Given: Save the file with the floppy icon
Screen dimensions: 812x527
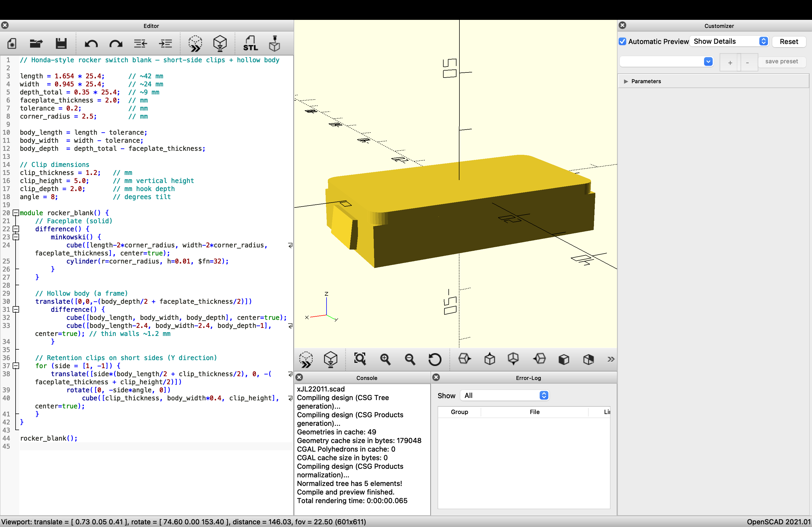Looking at the screenshot, I should click(61, 44).
